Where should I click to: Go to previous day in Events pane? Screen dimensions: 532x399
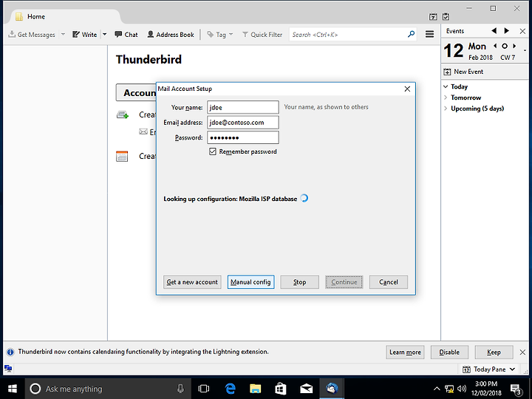coord(494,31)
